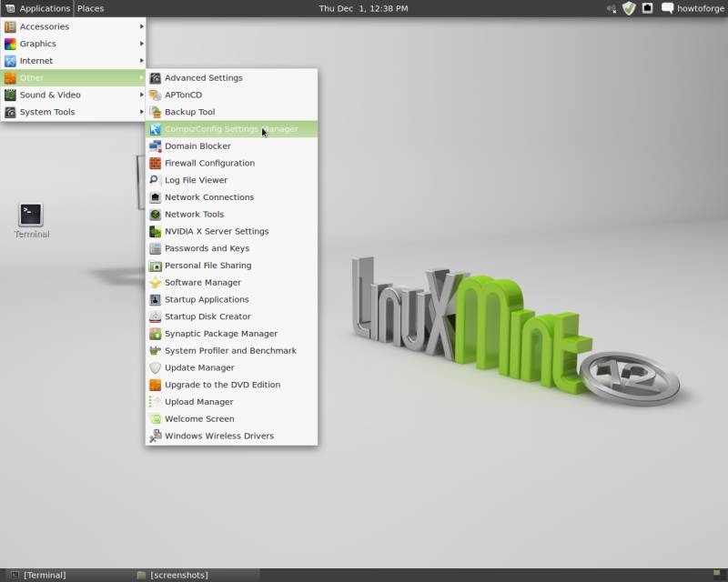Select the System Tools category label
Image resolution: width=728 pixels, height=582 pixels.
pyautogui.click(x=47, y=112)
